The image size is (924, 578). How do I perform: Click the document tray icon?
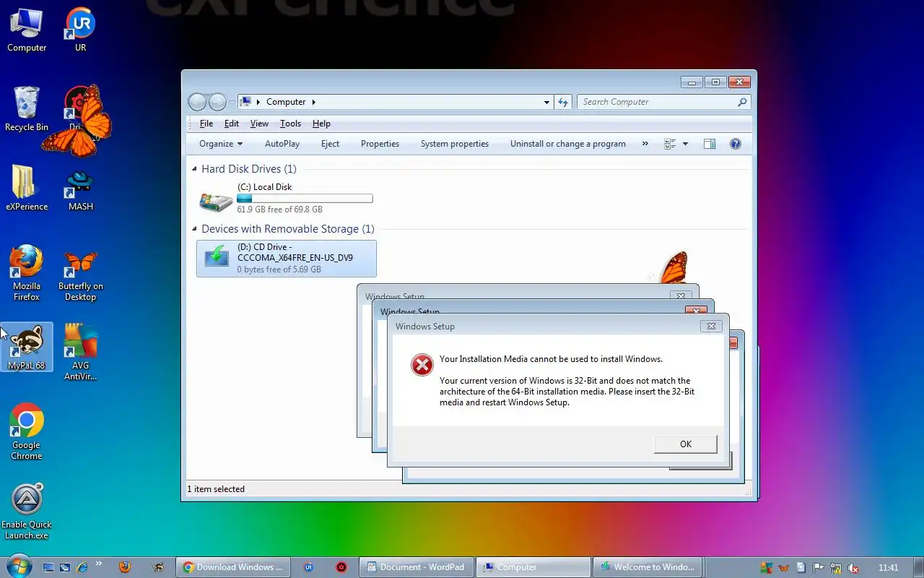[801, 568]
